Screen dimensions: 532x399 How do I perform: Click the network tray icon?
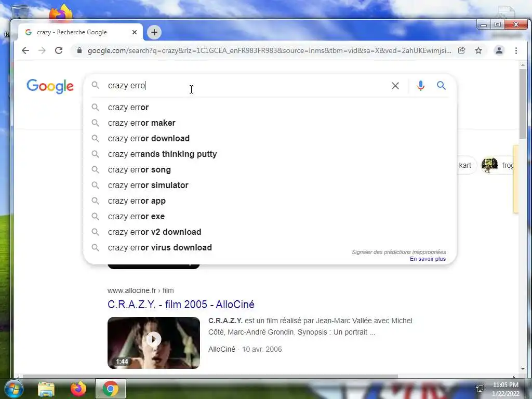tap(480, 389)
